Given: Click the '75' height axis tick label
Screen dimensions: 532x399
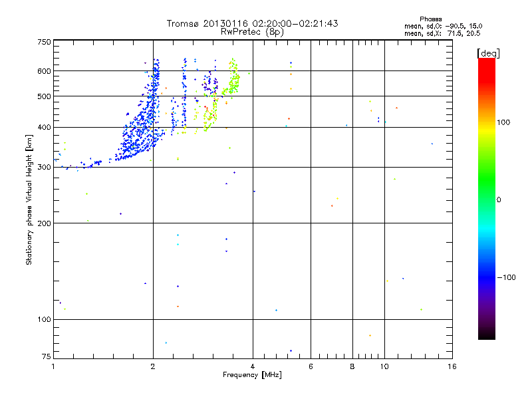Looking at the screenshot, I should coord(47,356).
